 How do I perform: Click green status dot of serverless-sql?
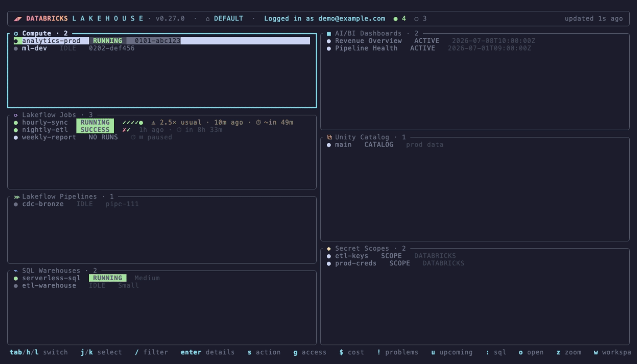[16, 278]
